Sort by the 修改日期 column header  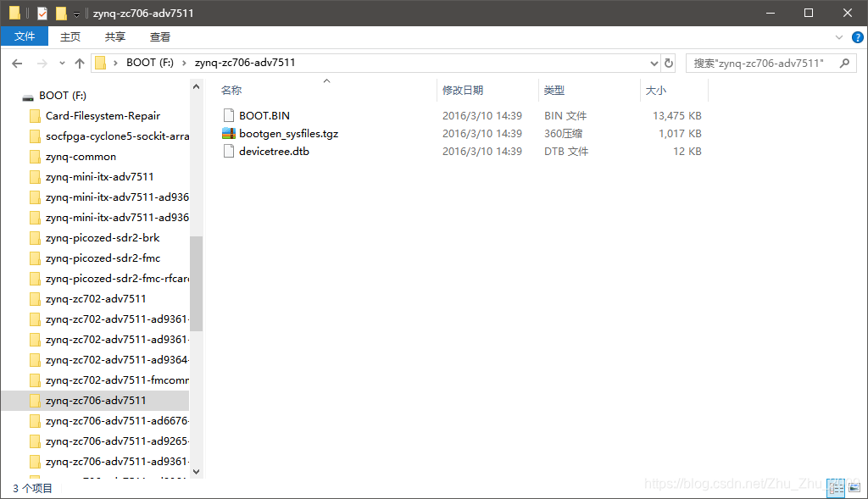tap(463, 90)
